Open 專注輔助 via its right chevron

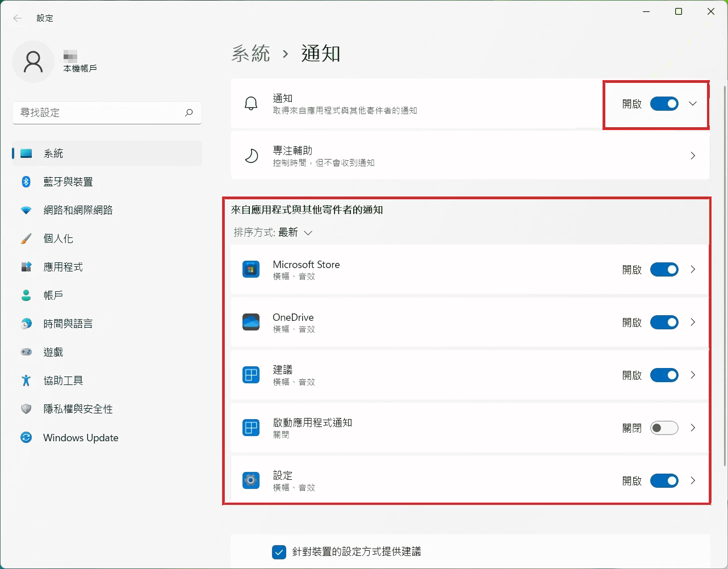[x=693, y=156]
